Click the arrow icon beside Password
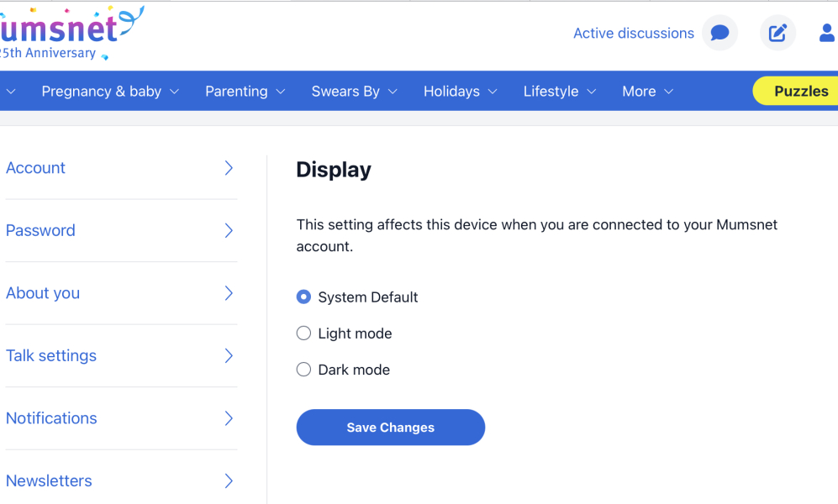 point(229,231)
